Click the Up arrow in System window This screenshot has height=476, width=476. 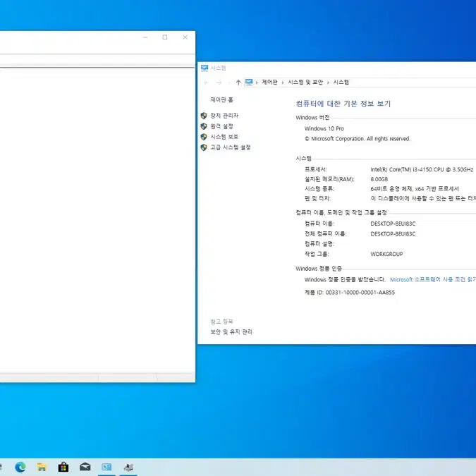tap(238, 83)
